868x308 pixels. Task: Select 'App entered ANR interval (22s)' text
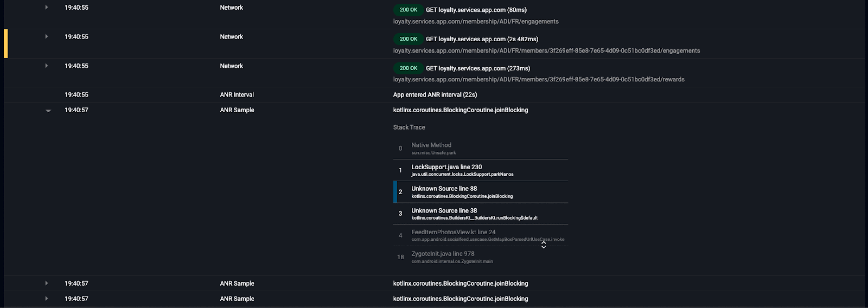(435, 95)
